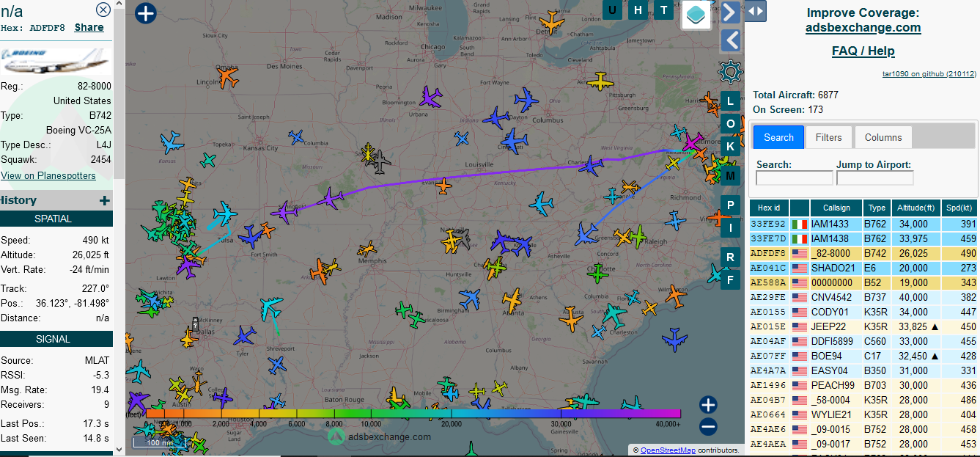The height and width of the screenshot is (457, 980).
Task: Zoom in the map with plus button
Action: [x=707, y=405]
